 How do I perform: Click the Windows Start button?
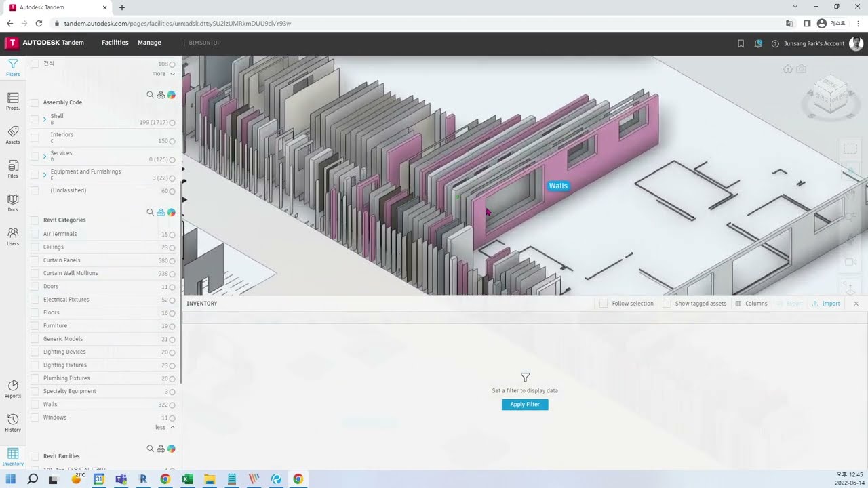[x=11, y=479]
